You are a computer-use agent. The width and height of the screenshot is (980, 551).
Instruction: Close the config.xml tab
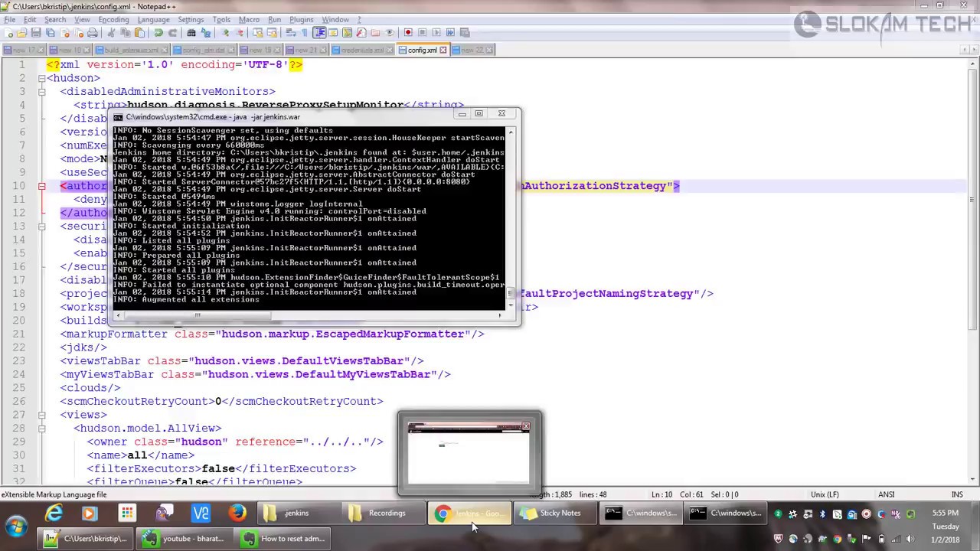(x=443, y=51)
